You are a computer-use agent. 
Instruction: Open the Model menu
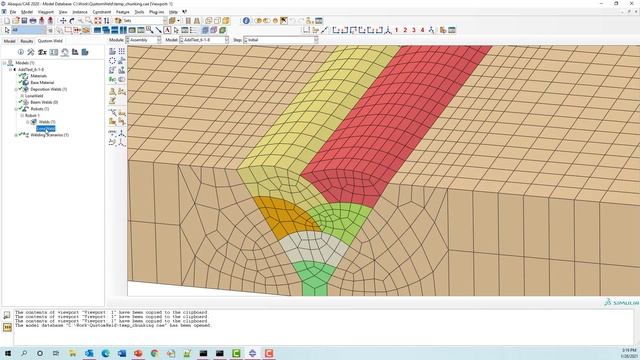(27, 12)
